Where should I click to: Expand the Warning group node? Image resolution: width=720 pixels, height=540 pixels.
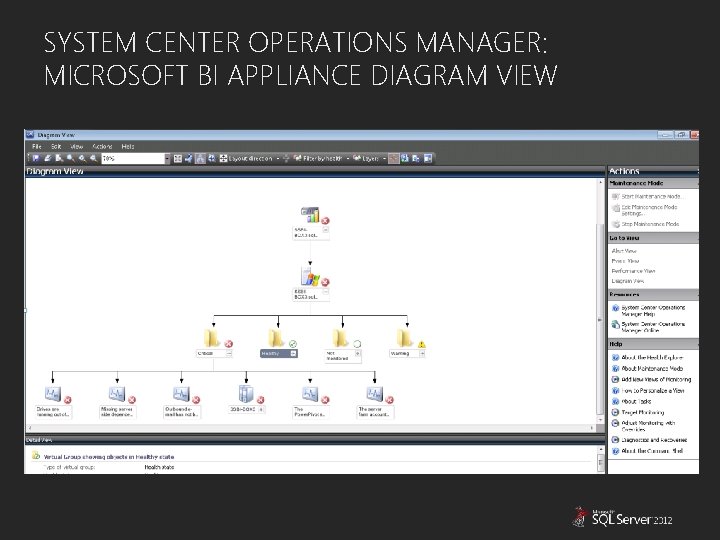tap(422, 354)
